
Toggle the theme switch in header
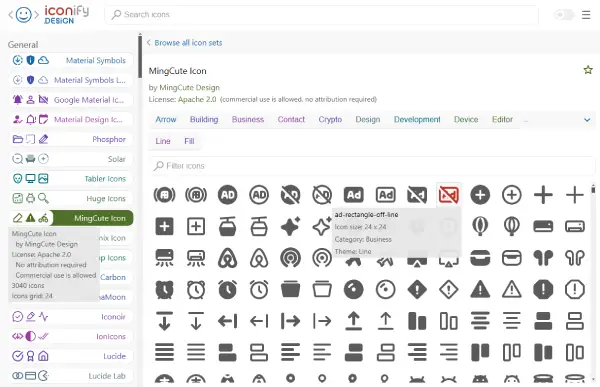pyautogui.click(x=564, y=15)
